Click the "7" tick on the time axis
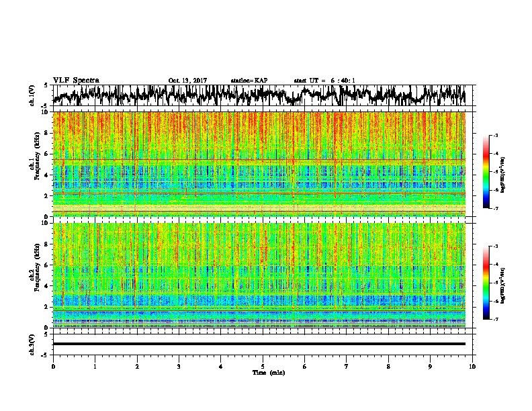 [x=347, y=367]
